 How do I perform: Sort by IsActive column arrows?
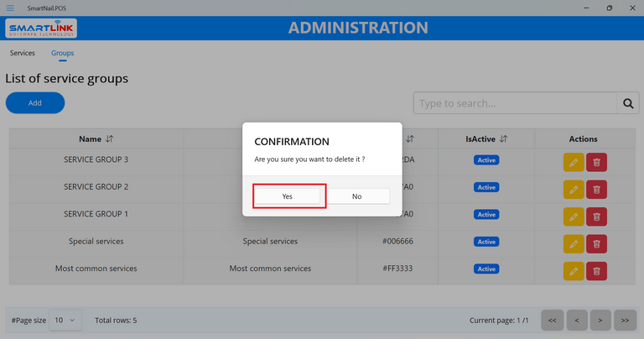point(503,139)
